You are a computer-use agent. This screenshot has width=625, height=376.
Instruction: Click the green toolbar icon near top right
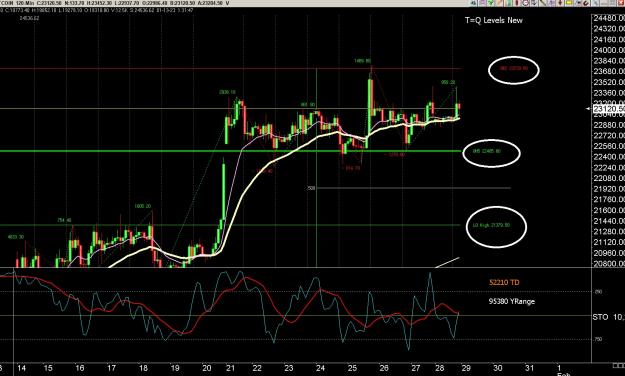pyautogui.click(x=490, y=3)
